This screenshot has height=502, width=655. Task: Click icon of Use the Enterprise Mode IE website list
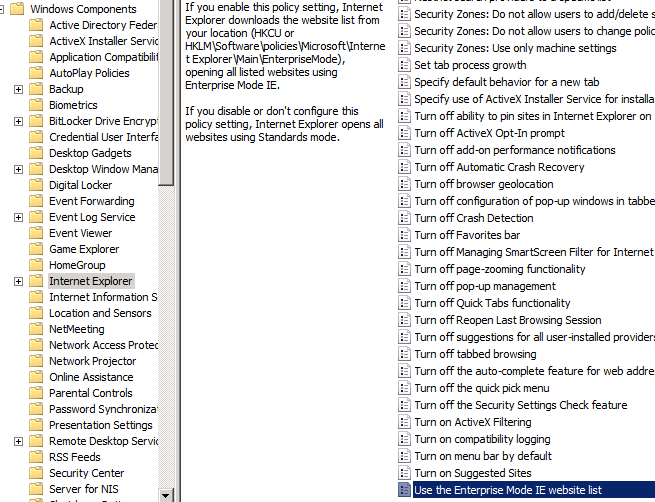click(404, 490)
